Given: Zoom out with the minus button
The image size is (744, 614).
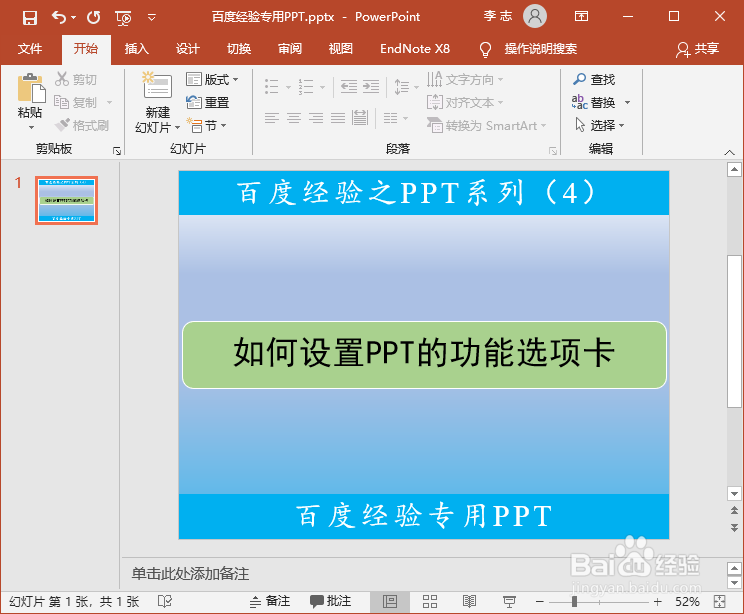Looking at the screenshot, I should coord(539,602).
